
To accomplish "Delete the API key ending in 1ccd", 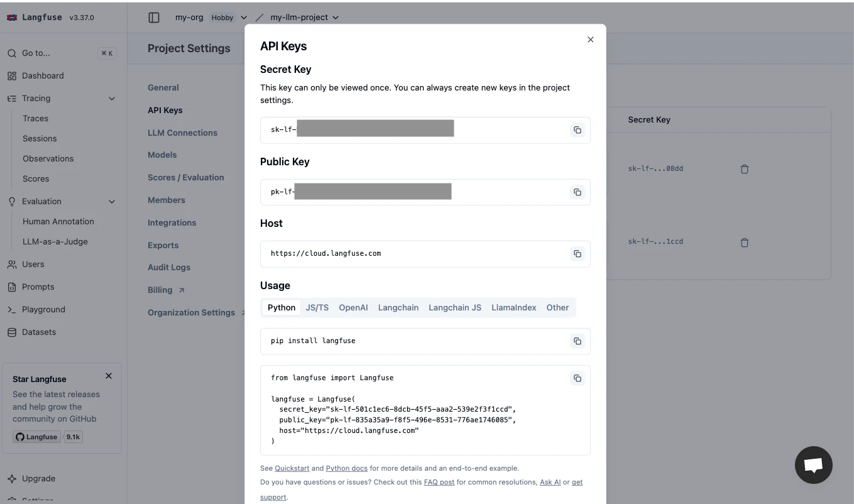I will [745, 243].
